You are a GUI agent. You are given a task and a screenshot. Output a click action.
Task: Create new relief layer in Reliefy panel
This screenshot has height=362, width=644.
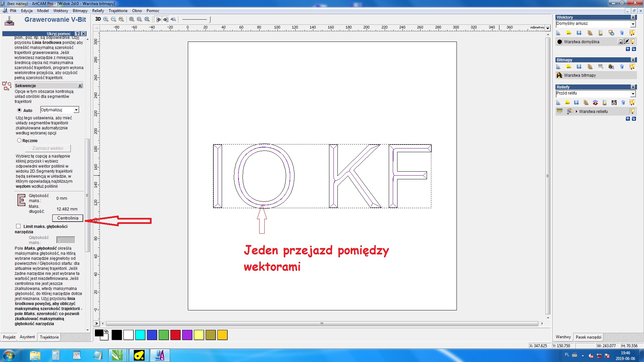tap(558, 103)
